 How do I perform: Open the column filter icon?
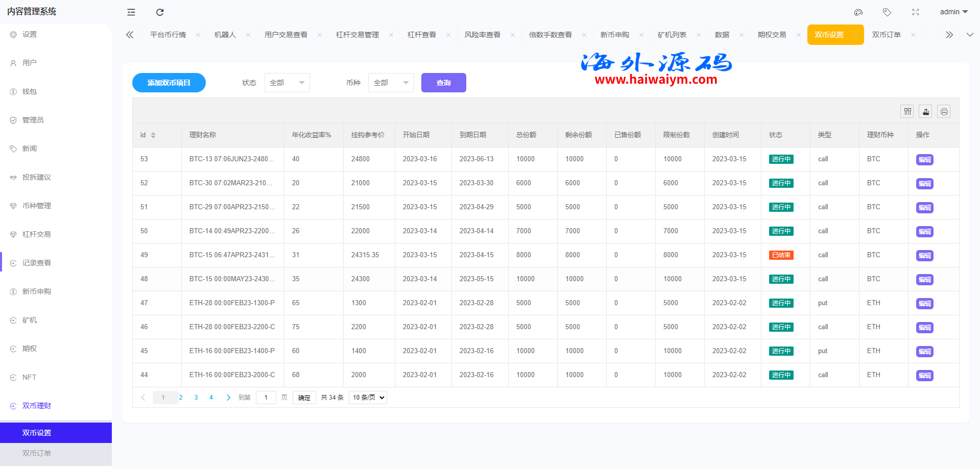point(907,111)
